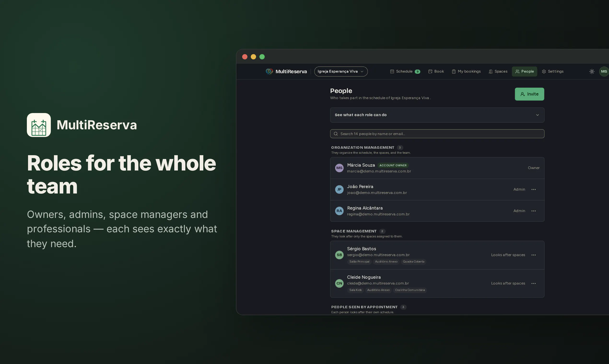The height and width of the screenshot is (364, 609).
Task: Open the more options menu for Regina Alcântara
Action: pyautogui.click(x=533, y=211)
